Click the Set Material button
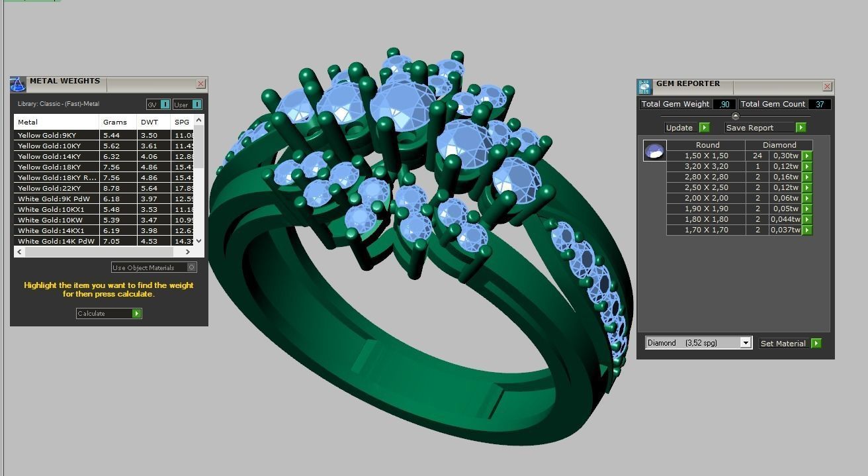The width and height of the screenshot is (868, 476). coord(790,344)
